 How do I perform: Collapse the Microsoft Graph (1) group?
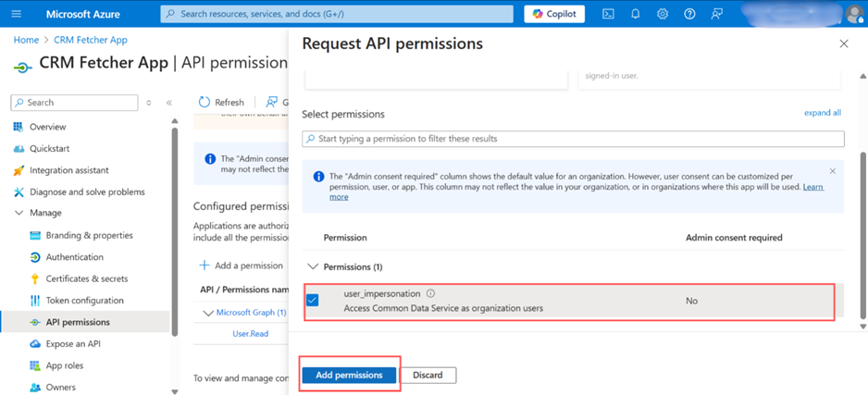tap(209, 313)
